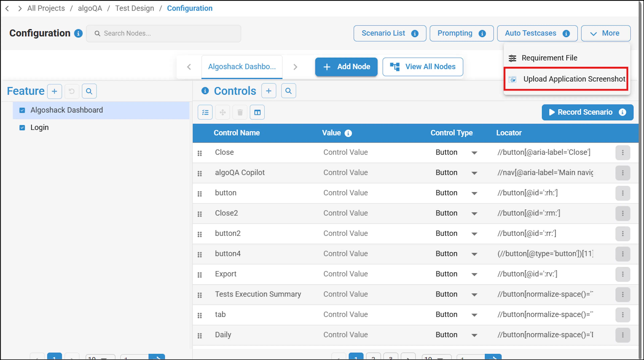Open the Prompting button
The height and width of the screenshot is (360, 644).
pyautogui.click(x=462, y=33)
